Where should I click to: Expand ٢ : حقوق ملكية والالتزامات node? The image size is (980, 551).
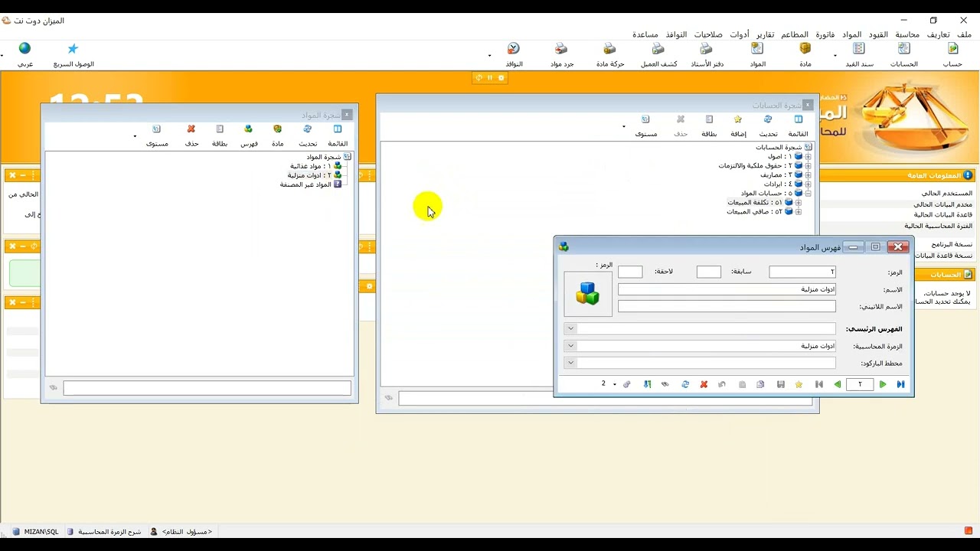click(x=808, y=165)
